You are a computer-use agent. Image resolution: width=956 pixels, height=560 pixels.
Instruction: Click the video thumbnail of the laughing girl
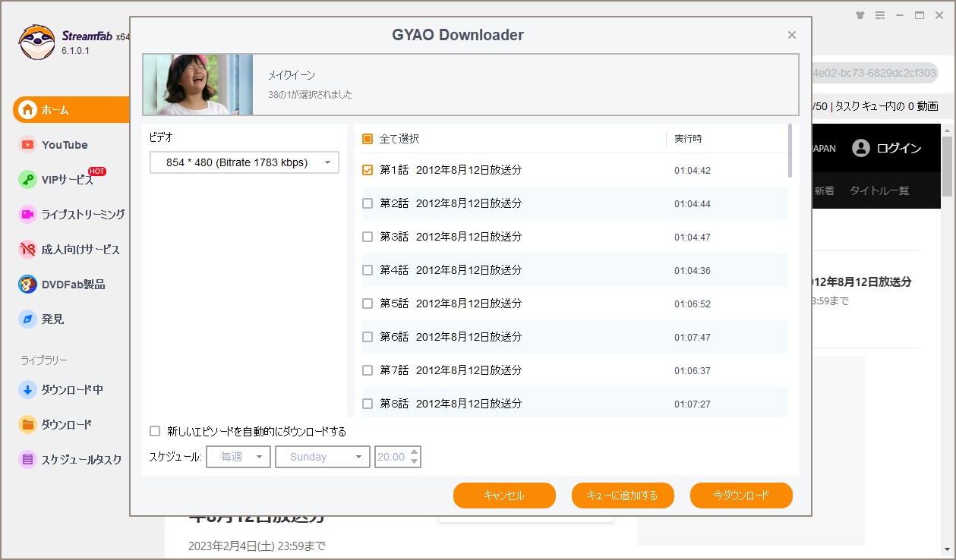point(198,84)
